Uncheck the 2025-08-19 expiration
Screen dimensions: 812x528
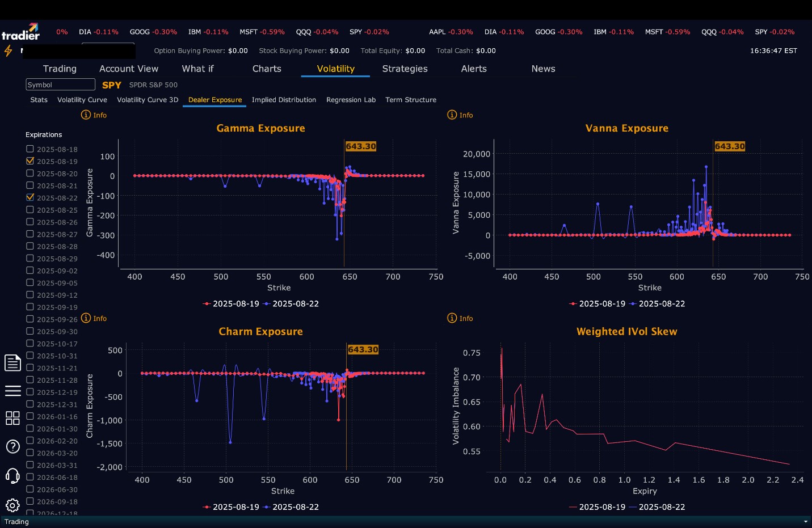click(x=30, y=161)
